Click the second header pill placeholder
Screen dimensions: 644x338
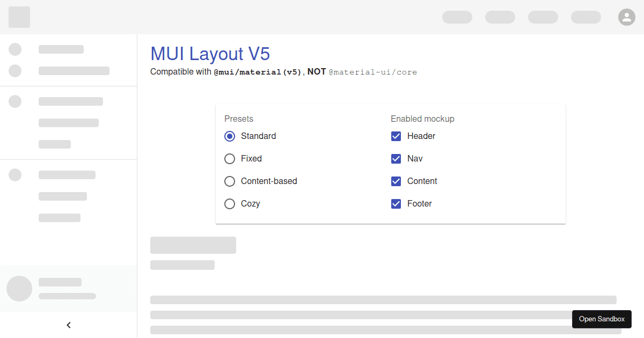coord(500,17)
